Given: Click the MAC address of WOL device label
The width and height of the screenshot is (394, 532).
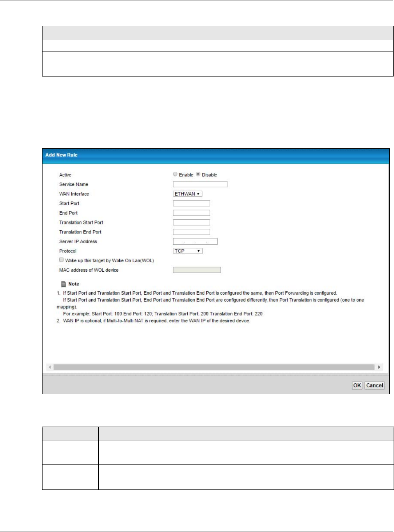Looking at the screenshot, I should click(x=89, y=270).
